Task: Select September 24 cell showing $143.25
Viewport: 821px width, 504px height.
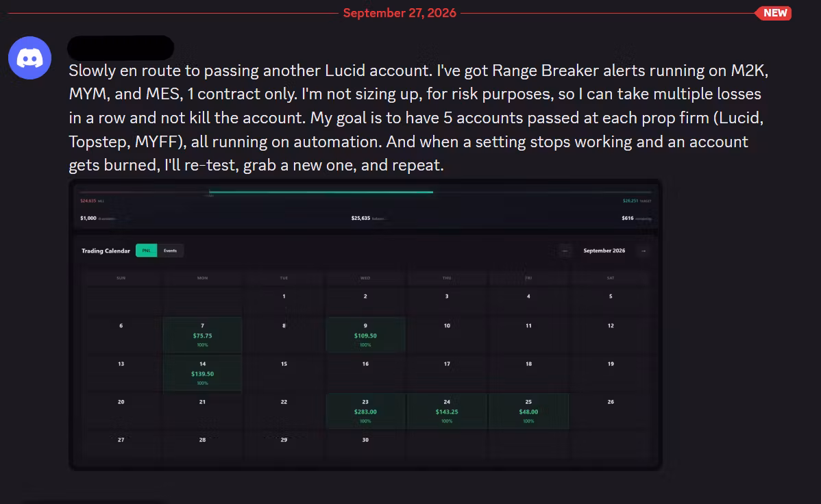Action: point(447,411)
